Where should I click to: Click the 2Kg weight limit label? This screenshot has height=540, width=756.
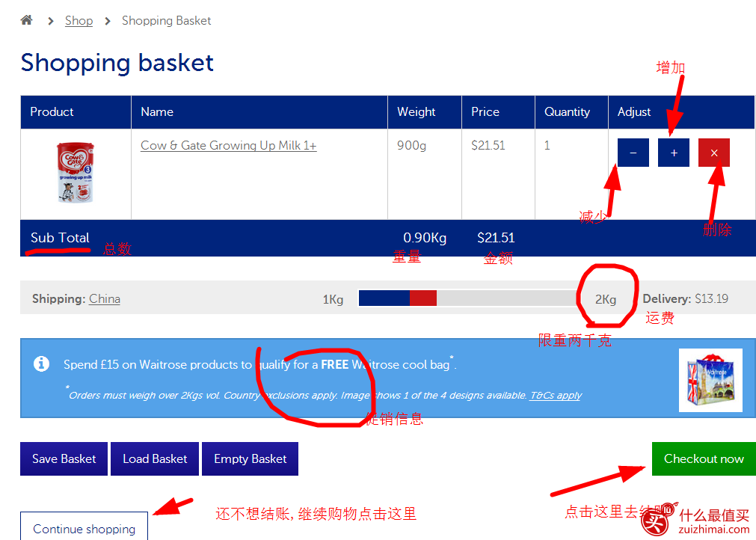point(606,299)
